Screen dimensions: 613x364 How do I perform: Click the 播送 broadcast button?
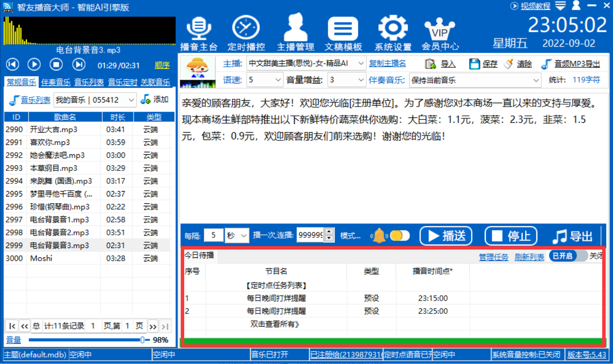click(446, 236)
